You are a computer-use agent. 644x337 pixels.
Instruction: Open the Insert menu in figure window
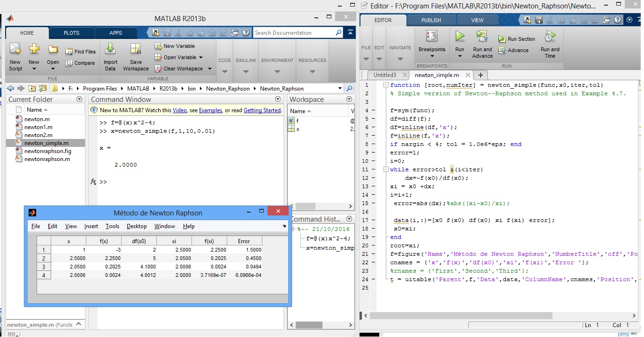(x=91, y=226)
